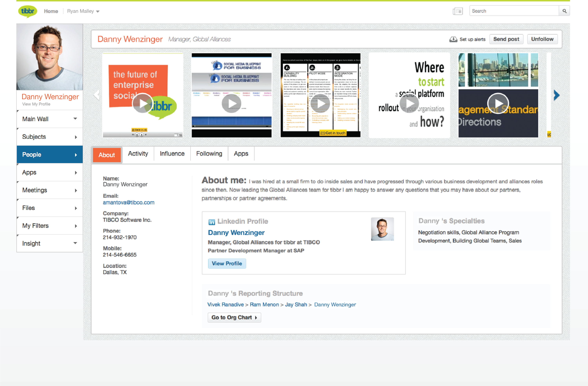Click Danny Wenzinger in reporting structure
Screen dimensions: 588x386
coord(335,305)
